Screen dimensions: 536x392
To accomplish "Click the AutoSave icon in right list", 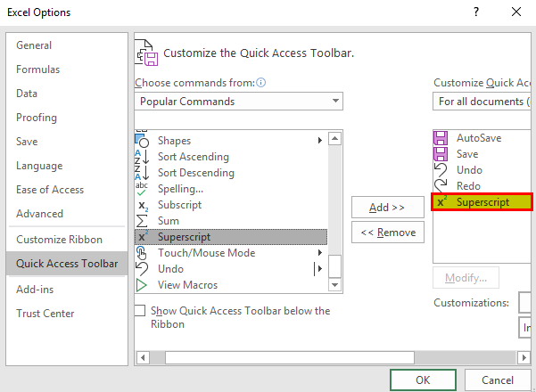I will [x=440, y=138].
